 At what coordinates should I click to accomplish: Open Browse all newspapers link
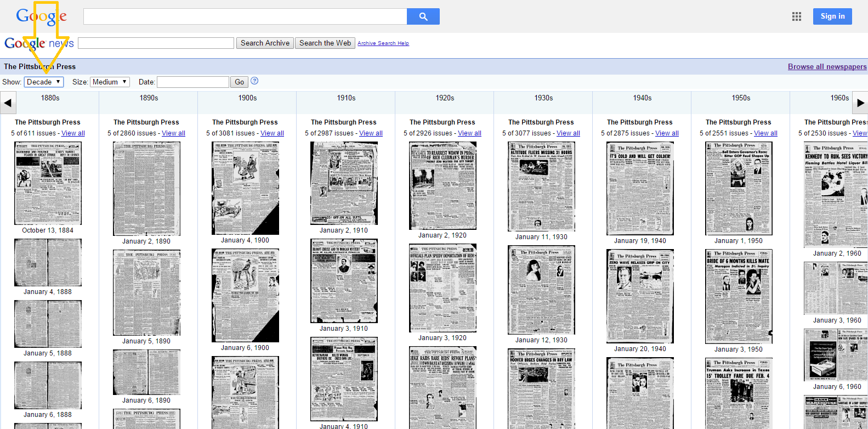(827, 66)
